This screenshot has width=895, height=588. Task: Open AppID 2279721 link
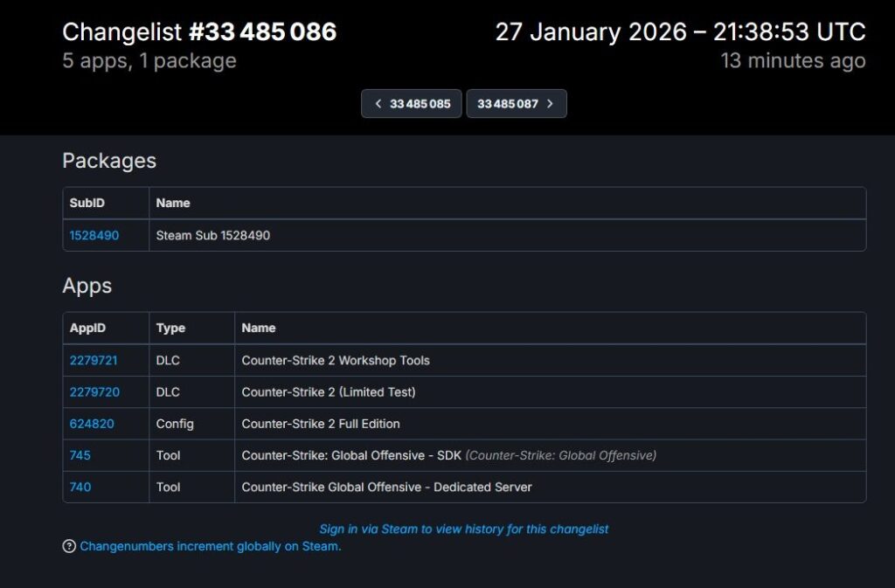pos(94,360)
